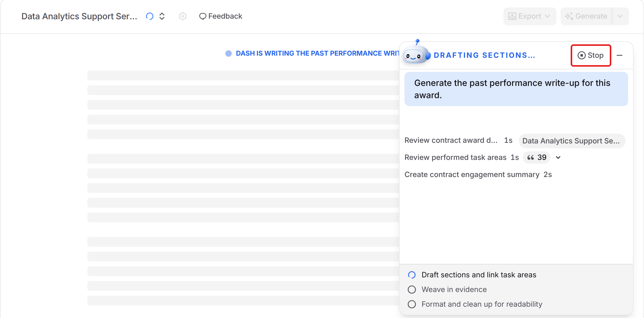Click the Generate button
644x318 pixels.
586,16
